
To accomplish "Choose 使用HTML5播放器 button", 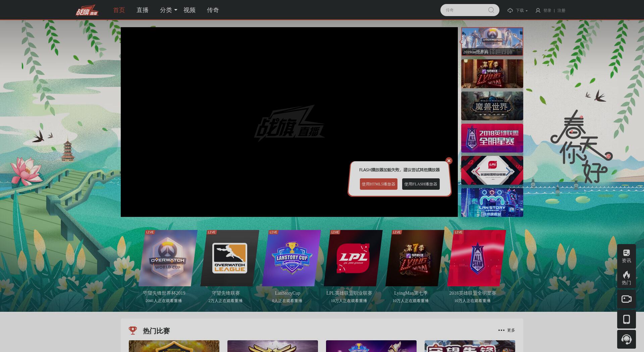I will tap(378, 184).
